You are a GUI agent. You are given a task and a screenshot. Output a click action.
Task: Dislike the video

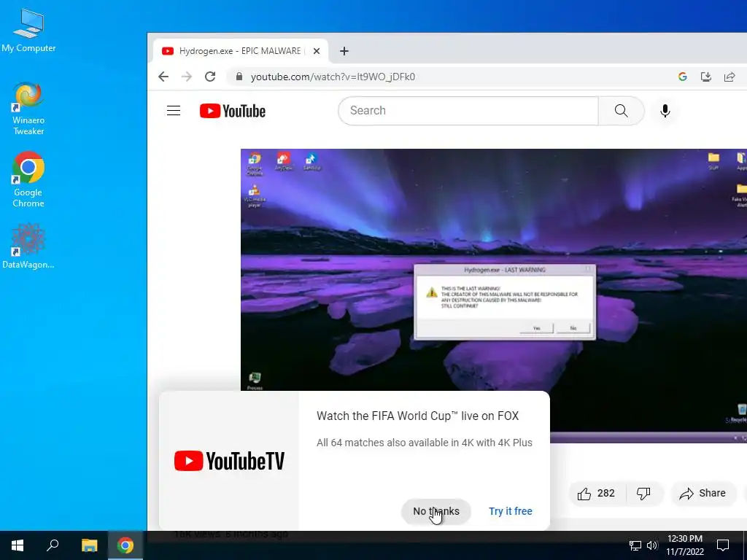[x=643, y=494]
